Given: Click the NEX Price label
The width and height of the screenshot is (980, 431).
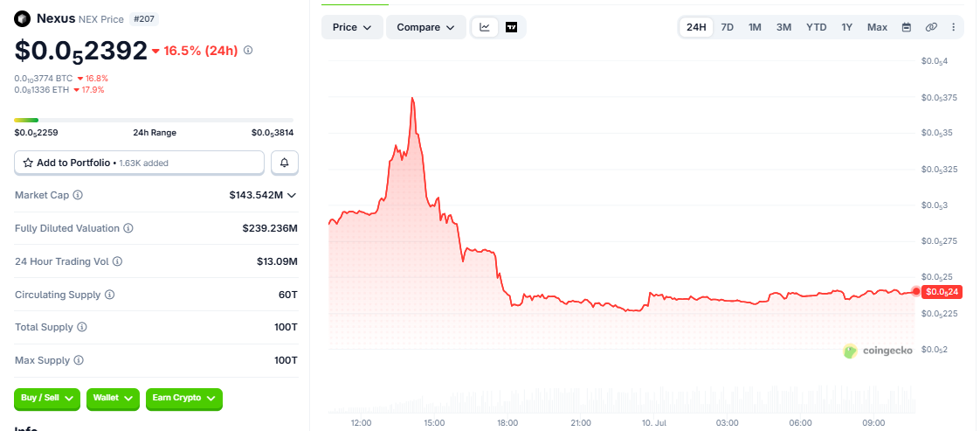Looking at the screenshot, I should [101, 19].
